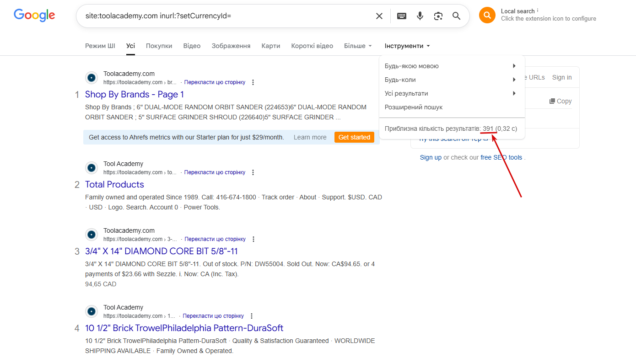Open the three-dot menu for Shop By Brands result

(253, 82)
